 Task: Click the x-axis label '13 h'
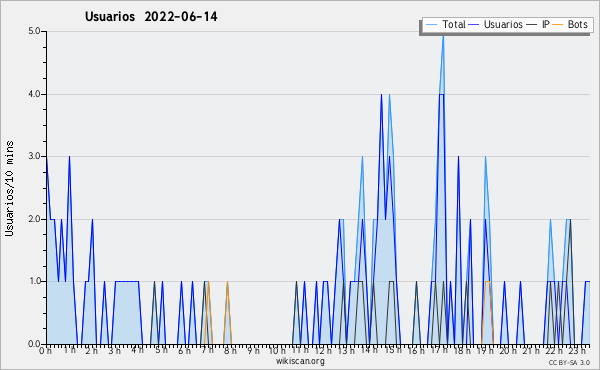pos(346,351)
